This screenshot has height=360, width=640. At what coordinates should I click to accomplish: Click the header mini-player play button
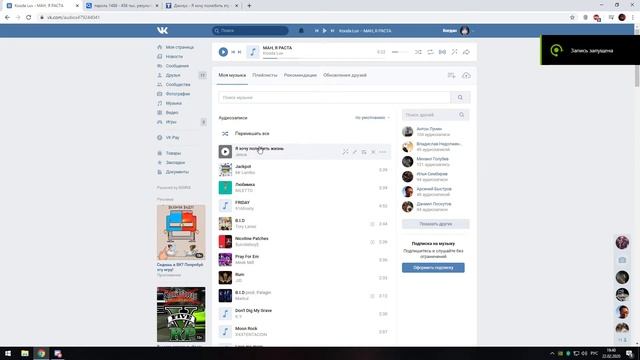pos(324,31)
